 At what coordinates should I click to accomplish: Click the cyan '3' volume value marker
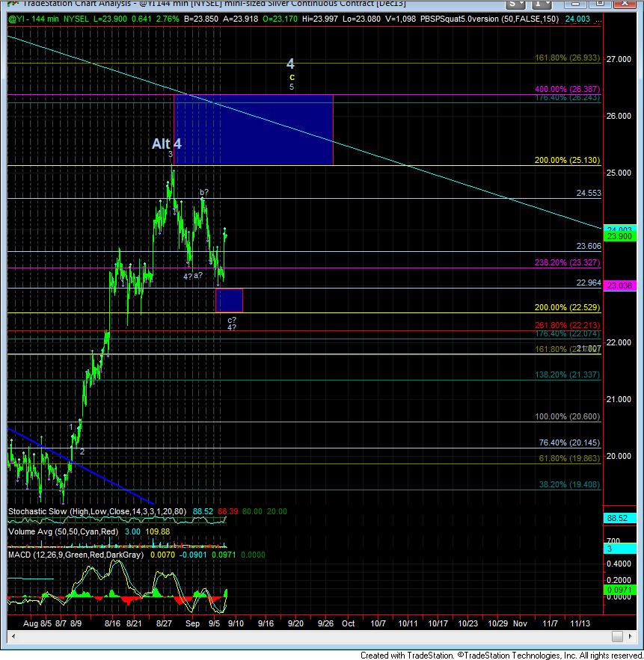pyautogui.click(x=619, y=549)
